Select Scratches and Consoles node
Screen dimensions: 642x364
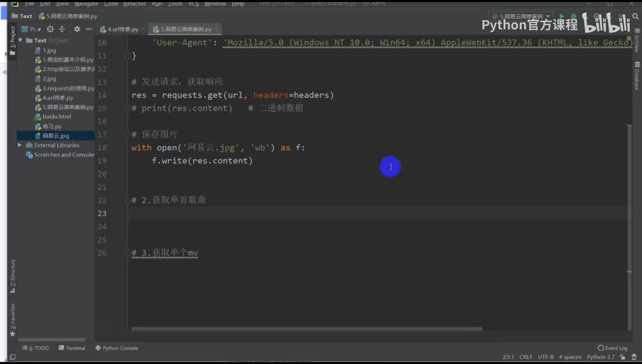(60, 155)
